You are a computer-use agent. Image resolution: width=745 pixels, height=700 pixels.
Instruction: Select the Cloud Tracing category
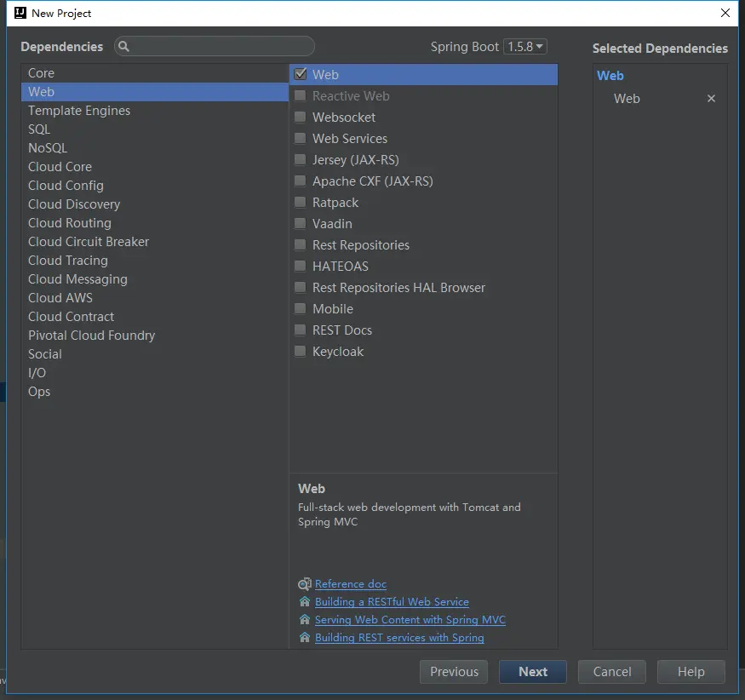tap(154, 261)
